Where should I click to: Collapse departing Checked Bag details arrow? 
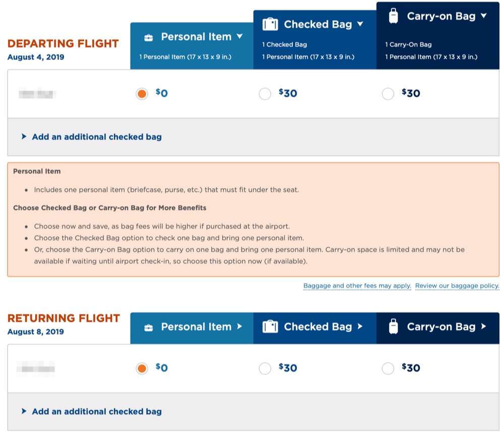coord(360,24)
